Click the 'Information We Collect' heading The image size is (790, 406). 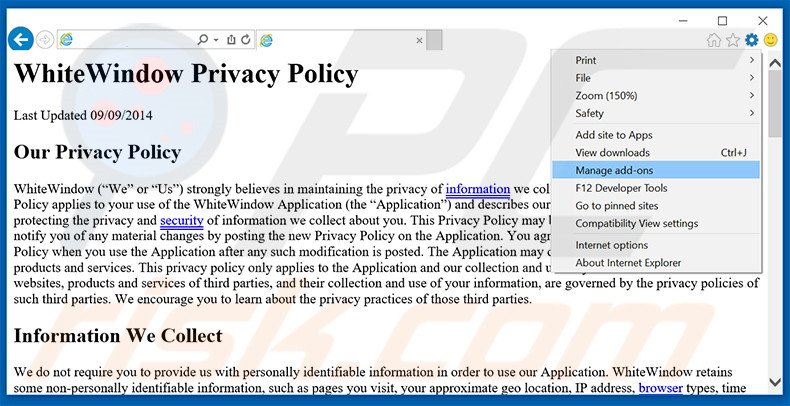[118, 335]
